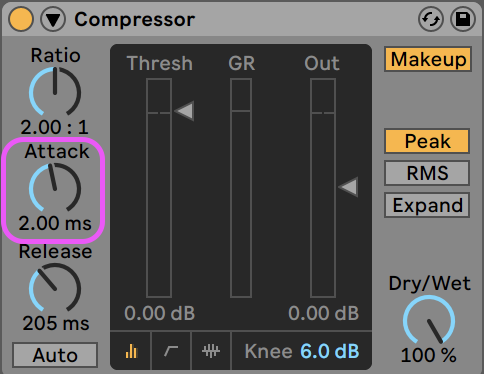Save the preset with the disk icon
This screenshot has width=484, height=374.
pos(463,19)
